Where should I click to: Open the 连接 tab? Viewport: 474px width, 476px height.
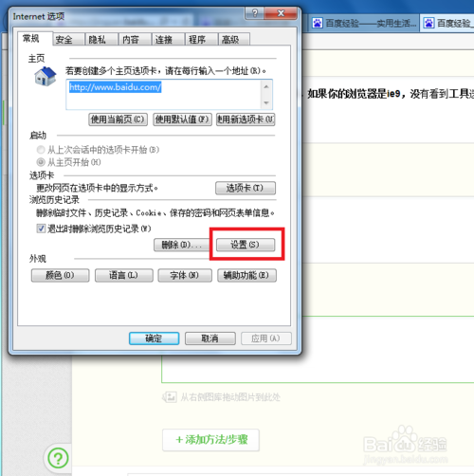coord(168,40)
